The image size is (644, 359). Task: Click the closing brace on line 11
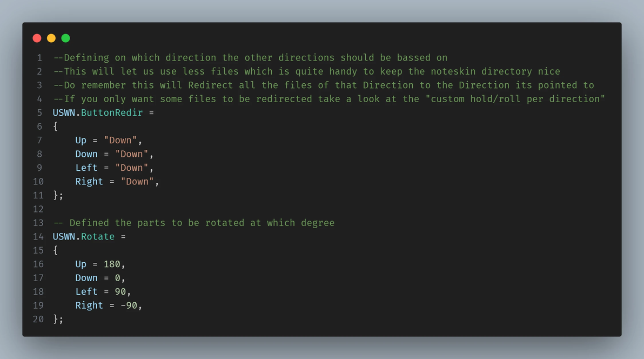[56, 195]
